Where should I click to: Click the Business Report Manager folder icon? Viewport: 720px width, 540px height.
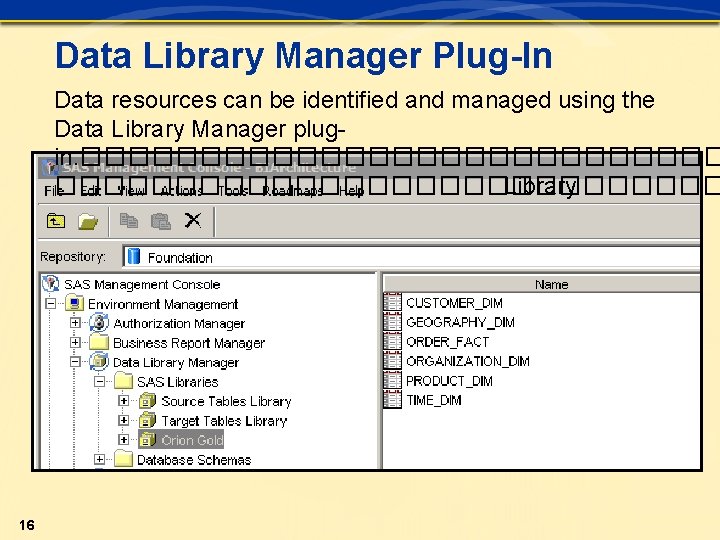pyautogui.click(x=99, y=342)
